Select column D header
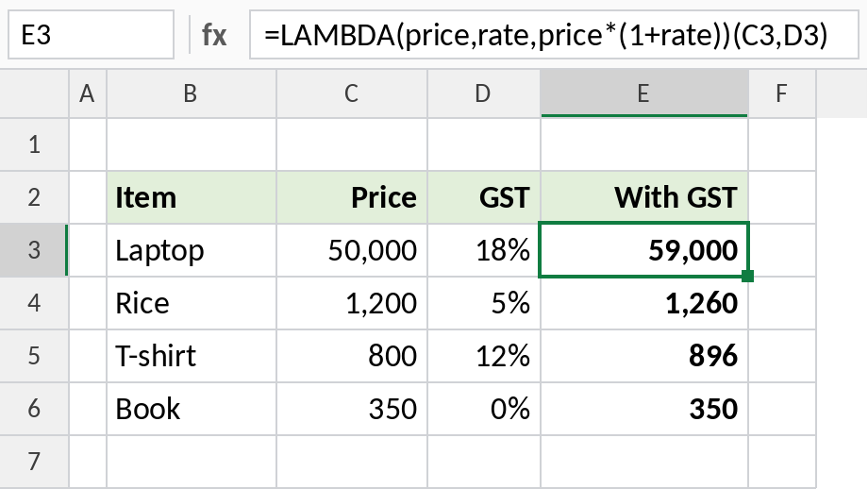 (484, 93)
